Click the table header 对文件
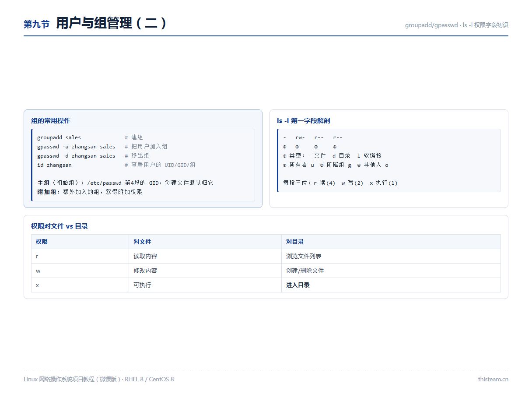 [205, 242]
